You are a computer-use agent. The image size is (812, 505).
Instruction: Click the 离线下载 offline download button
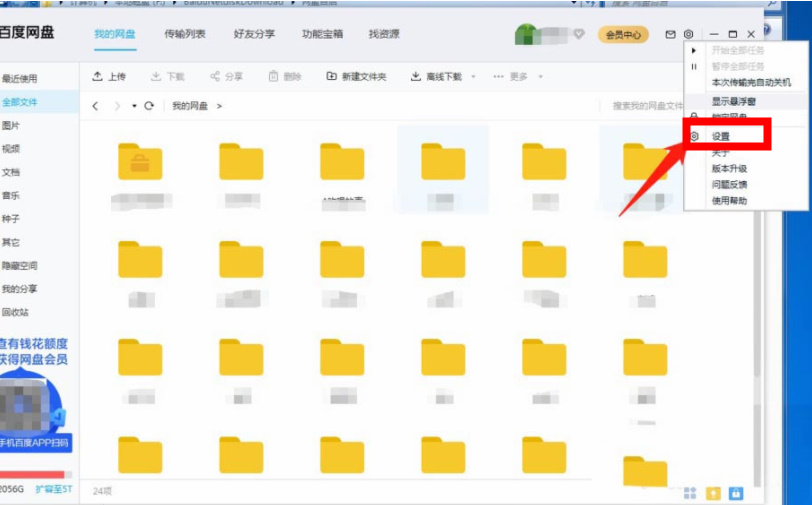[x=436, y=77]
